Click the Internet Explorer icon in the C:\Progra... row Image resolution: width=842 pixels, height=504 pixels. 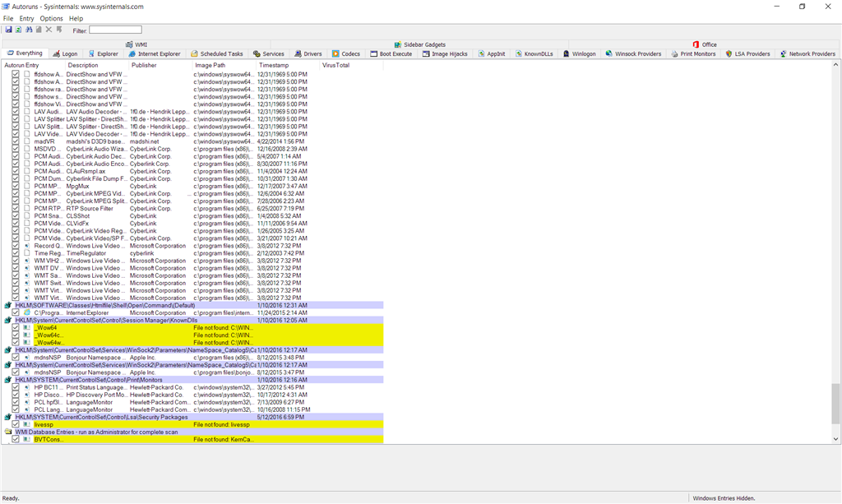click(x=27, y=313)
